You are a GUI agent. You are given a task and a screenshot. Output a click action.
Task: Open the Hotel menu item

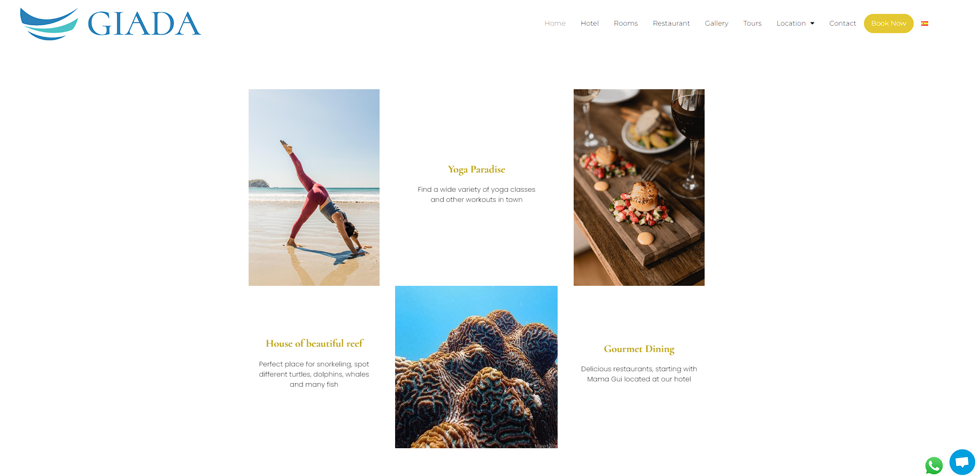pyautogui.click(x=590, y=24)
